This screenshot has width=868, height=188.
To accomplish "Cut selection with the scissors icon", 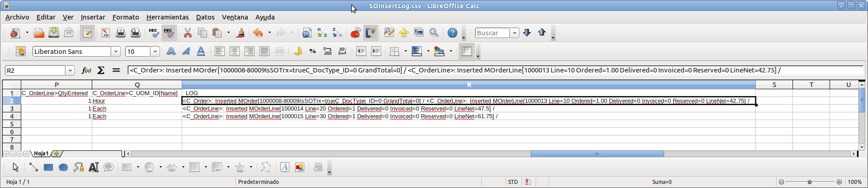I will tap(188, 33).
